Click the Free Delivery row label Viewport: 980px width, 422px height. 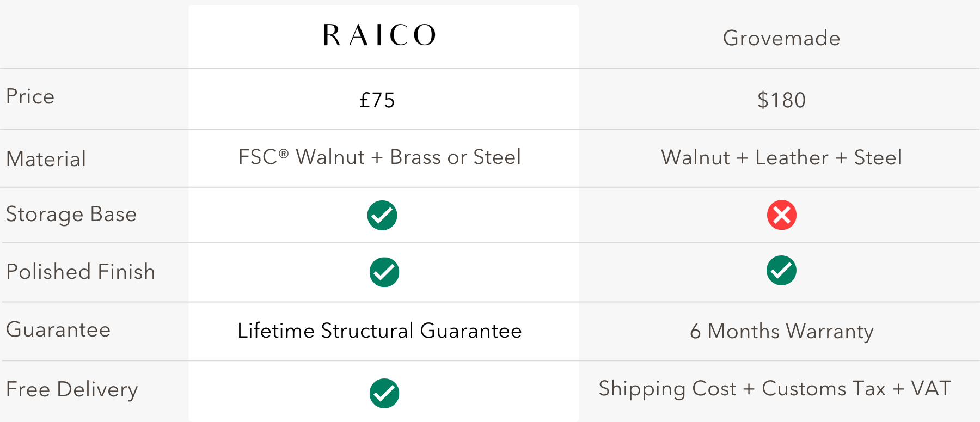point(72,390)
